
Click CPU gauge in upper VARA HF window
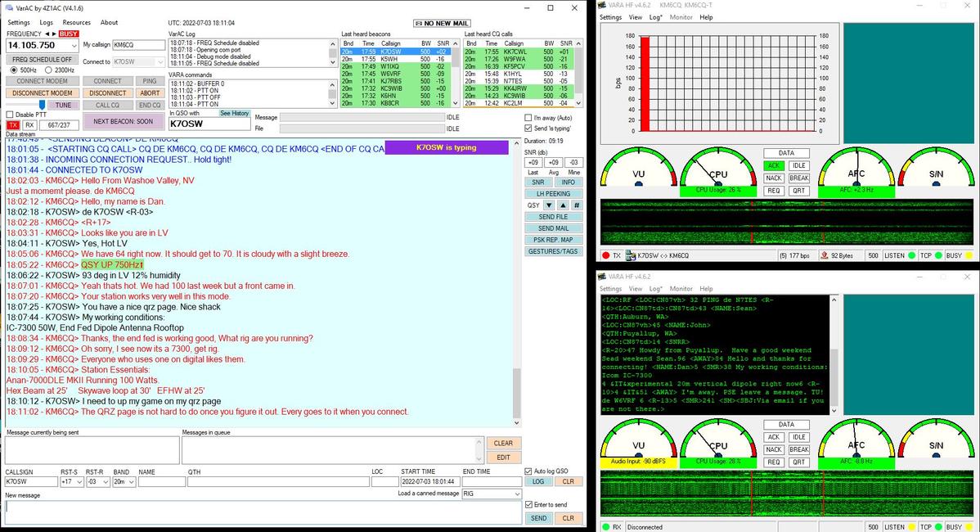pos(718,168)
